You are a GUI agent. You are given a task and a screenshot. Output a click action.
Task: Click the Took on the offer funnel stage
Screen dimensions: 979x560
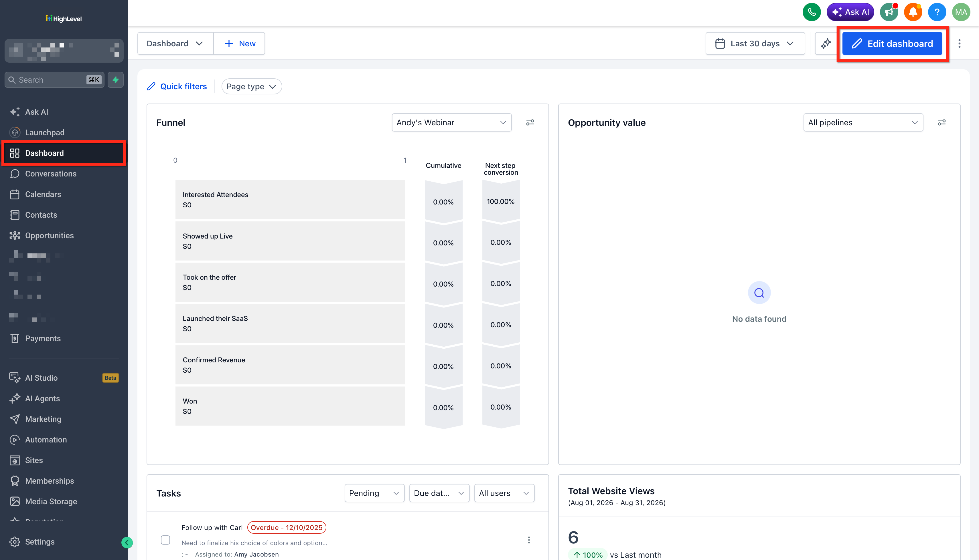[x=290, y=282]
